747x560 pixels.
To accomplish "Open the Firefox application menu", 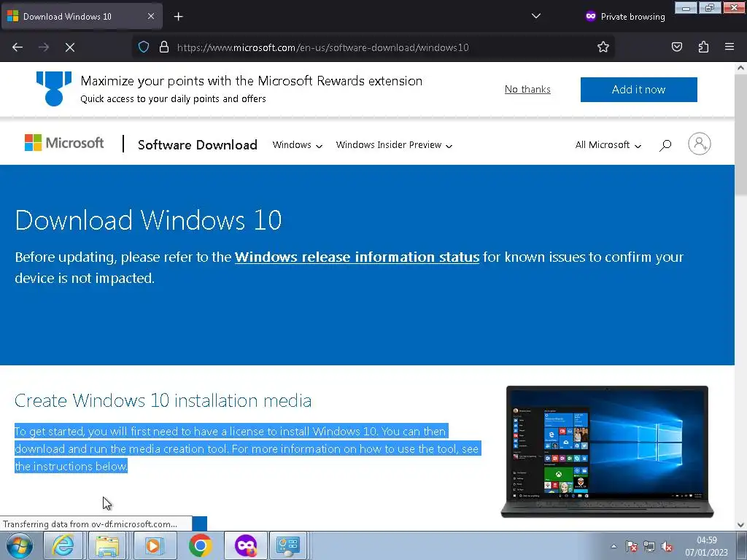I will (729, 47).
